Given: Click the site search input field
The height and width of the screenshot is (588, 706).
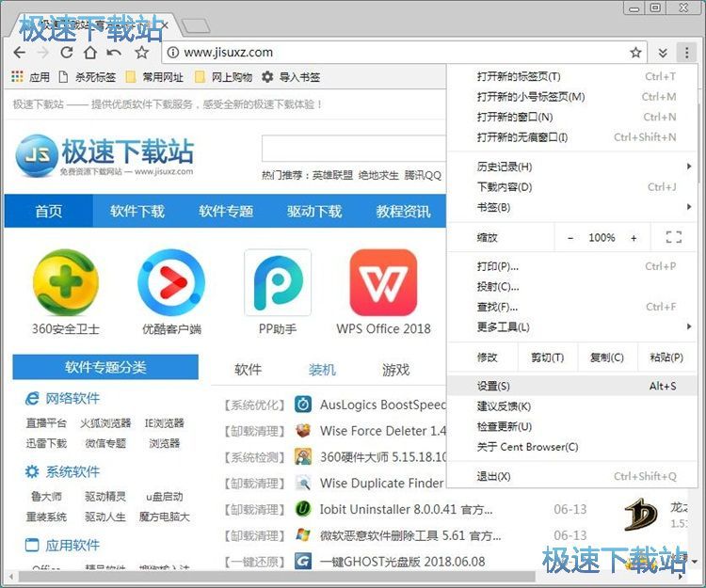Looking at the screenshot, I should (x=354, y=148).
